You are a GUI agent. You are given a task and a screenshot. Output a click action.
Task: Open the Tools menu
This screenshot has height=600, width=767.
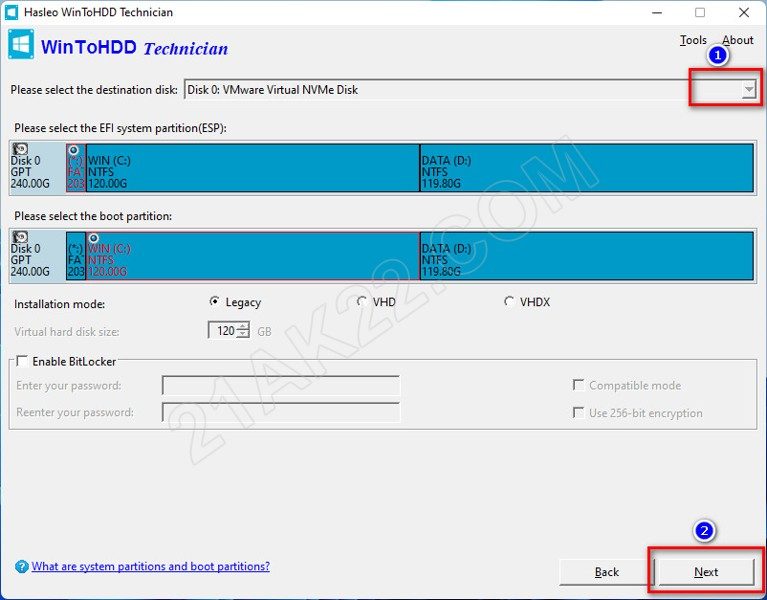pos(693,40)
